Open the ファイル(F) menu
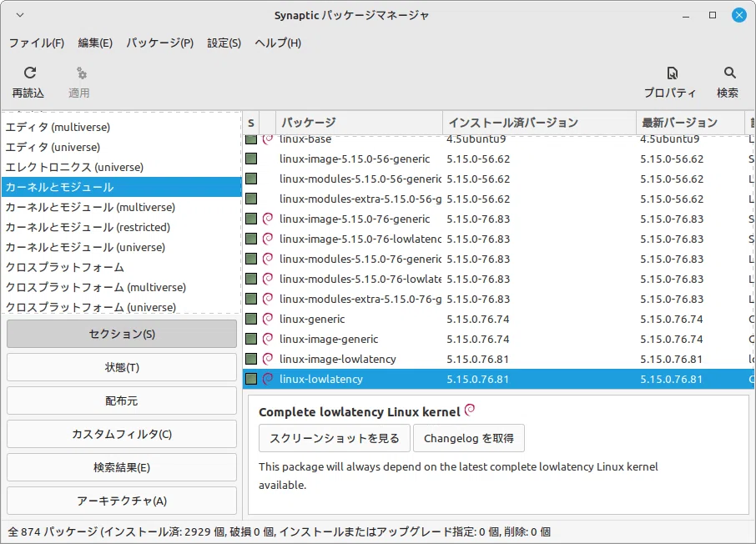The width and height of the screenshot is (756, 544). (37, 43)
